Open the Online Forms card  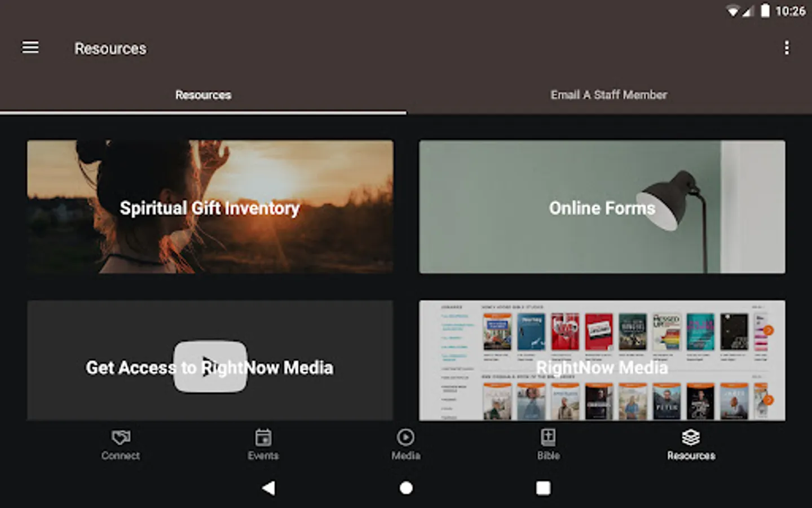click(x=602, y=207)
